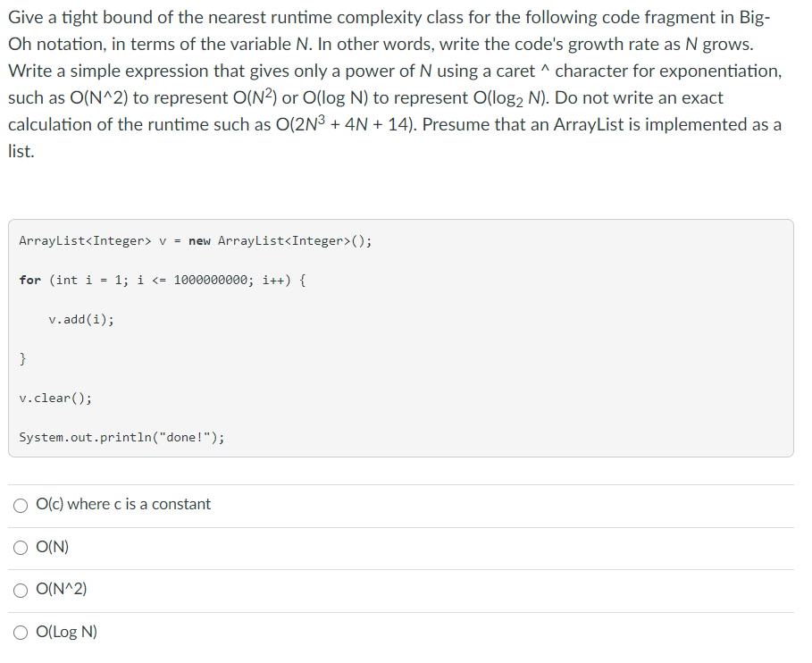Image resolution: width=812 pixels, height=663 pixels.
Task: Click the bold 'for' keyword in code
Action: pyautogui.click(x=30, y=281)
